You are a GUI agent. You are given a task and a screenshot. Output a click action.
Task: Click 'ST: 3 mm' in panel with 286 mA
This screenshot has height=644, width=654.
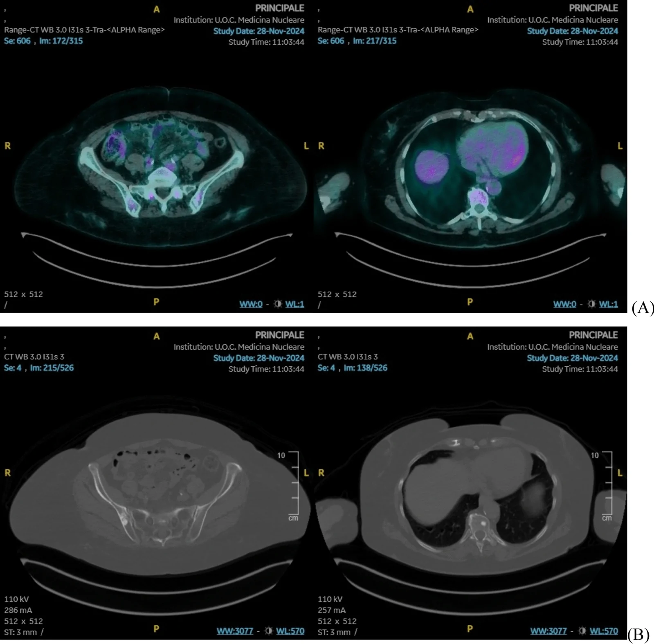(x=20, y=632)
